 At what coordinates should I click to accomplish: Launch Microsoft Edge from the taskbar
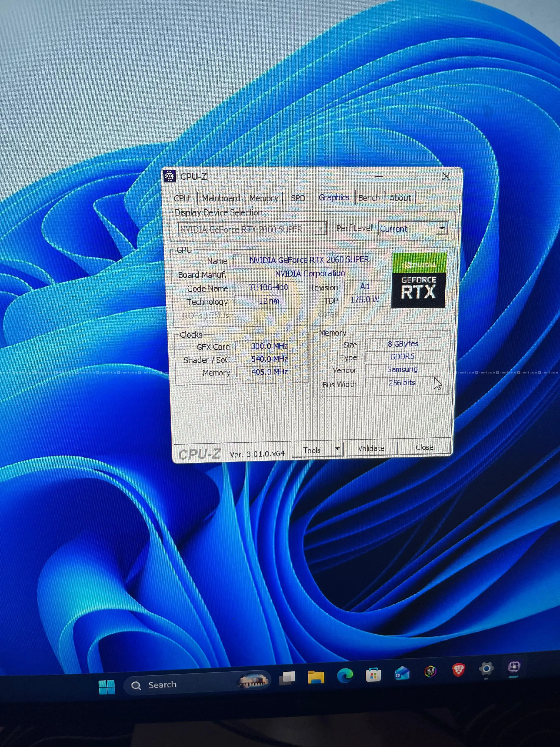[x=345, y=676]
